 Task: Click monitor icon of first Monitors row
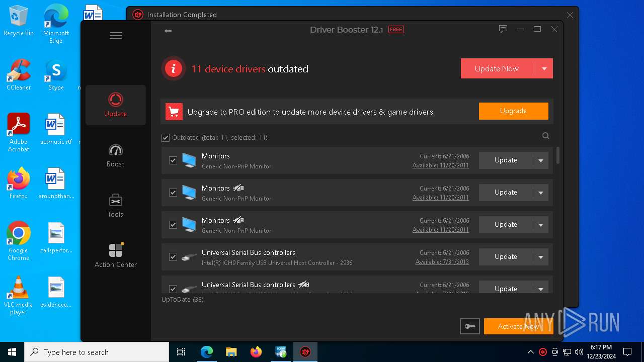pyautogui.click(x=189, y=160)
